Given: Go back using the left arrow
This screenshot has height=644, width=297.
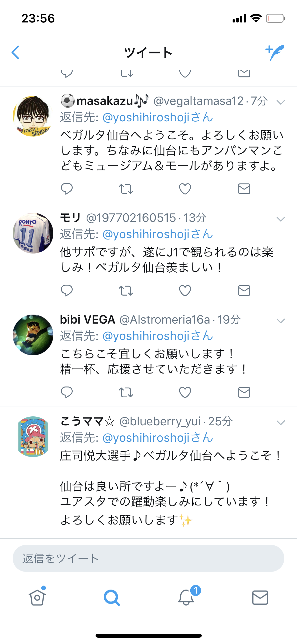Looking at the screenshot, I should point(16,52).
